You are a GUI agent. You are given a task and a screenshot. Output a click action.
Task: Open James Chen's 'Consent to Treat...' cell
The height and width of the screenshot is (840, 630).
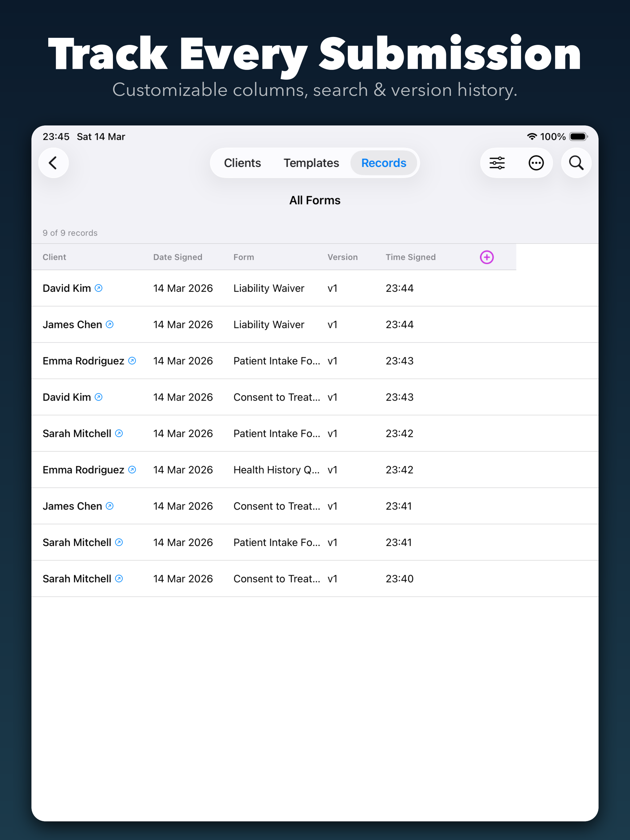pyautogui.click(x=277, y=506)
